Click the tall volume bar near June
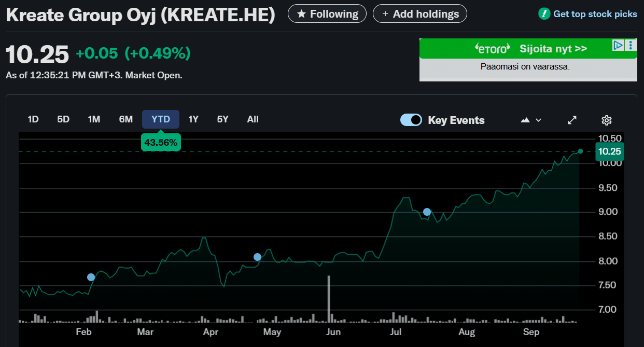Viewport: 644px width, 347px height. 329,299
